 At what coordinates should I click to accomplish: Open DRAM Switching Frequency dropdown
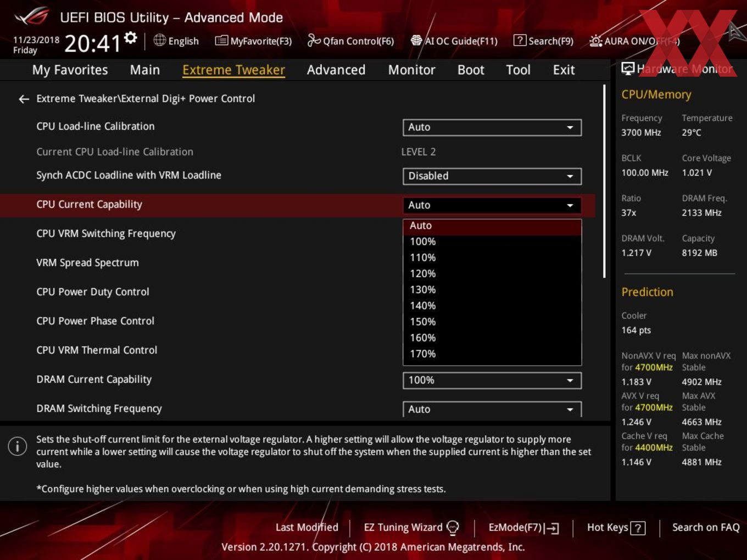[x=492, y=409]
